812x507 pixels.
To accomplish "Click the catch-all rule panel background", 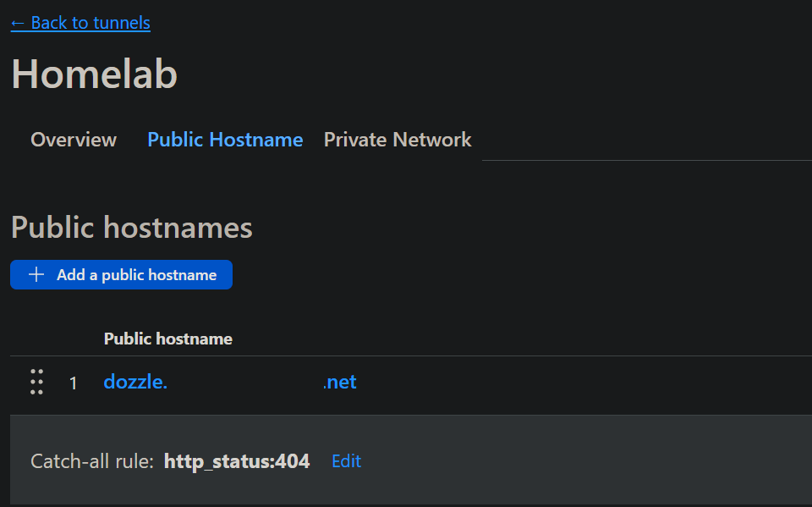I will click(592, 461).
